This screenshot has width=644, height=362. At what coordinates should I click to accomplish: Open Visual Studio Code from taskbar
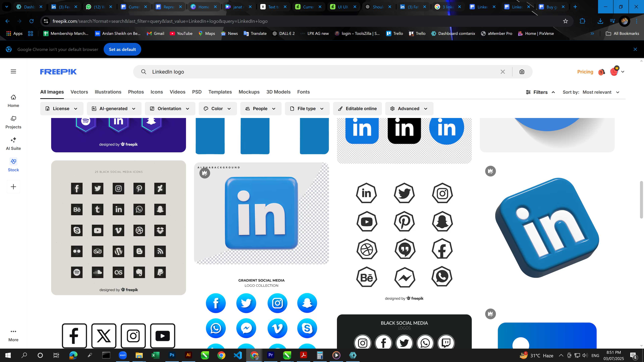(238, 355)
